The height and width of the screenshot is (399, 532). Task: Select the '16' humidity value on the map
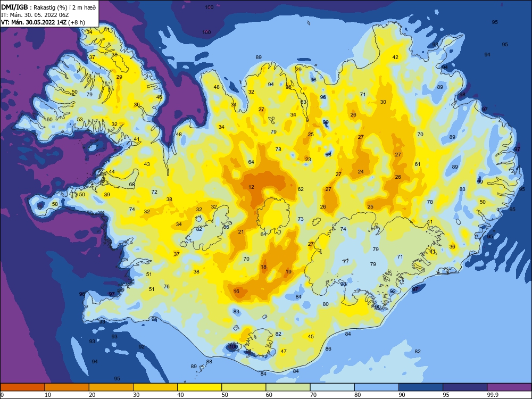pos(237,291)
